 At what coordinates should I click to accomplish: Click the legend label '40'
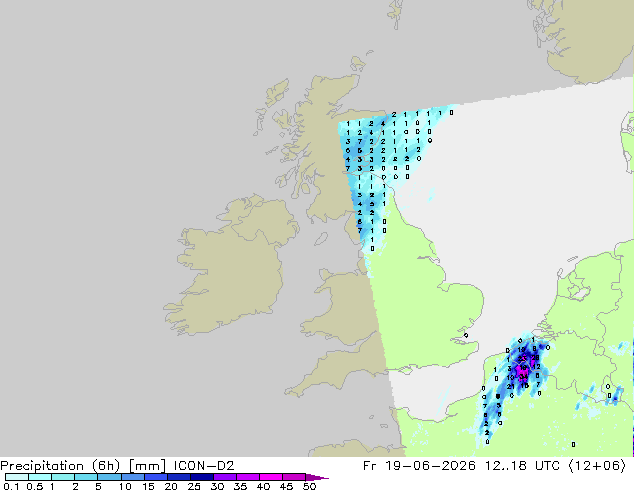[263, 486]
